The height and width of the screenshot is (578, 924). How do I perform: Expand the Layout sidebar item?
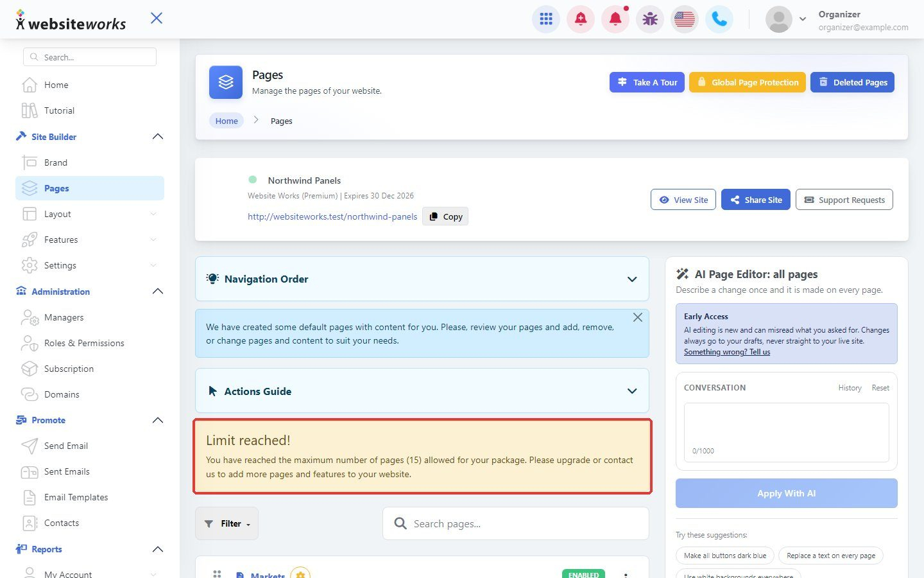pos(90,214)
